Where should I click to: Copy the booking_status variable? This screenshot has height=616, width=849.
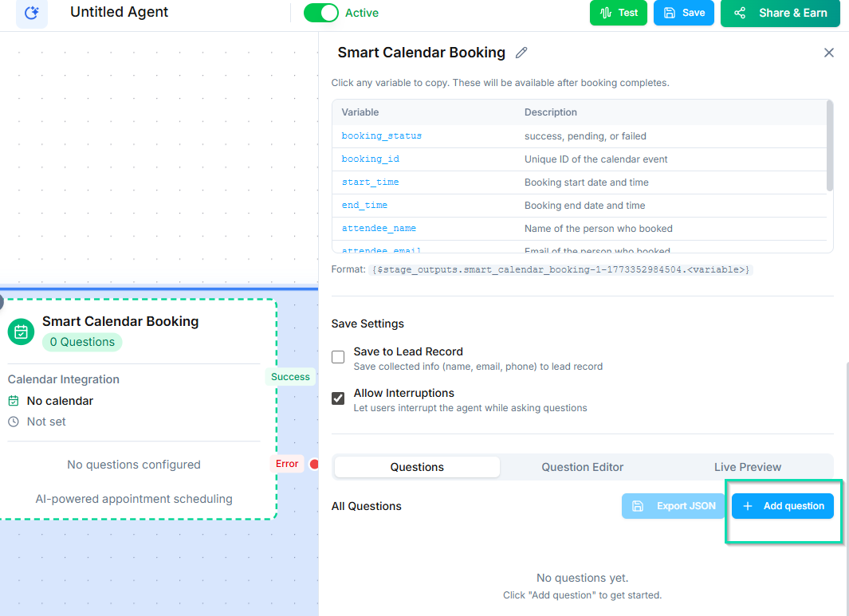point(381,136)
